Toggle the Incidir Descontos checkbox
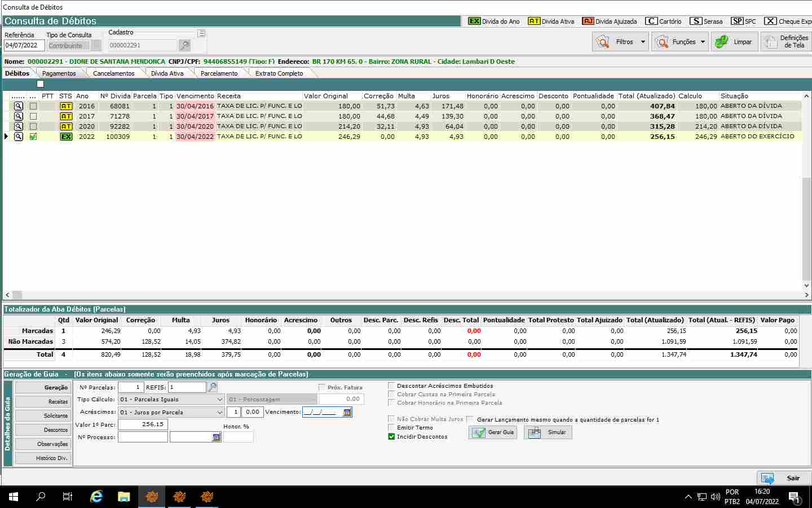 coord(391,436)
